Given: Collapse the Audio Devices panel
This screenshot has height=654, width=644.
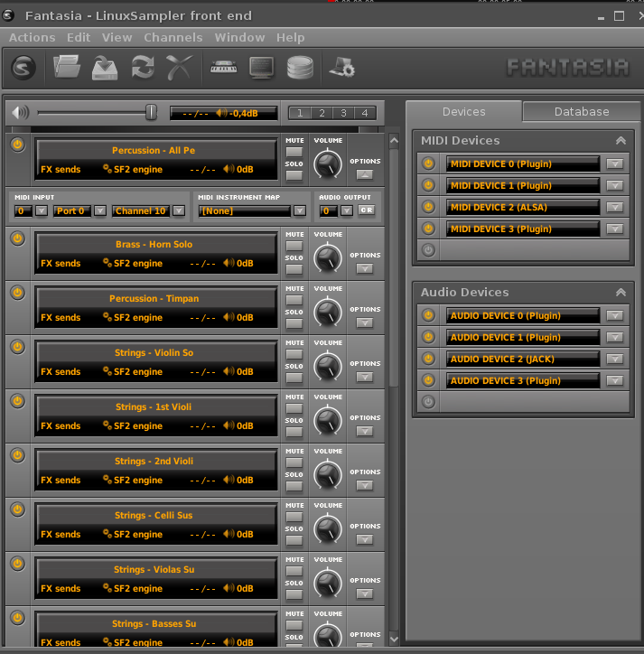Looking at the screenshot, I should [x=621, y=293].
